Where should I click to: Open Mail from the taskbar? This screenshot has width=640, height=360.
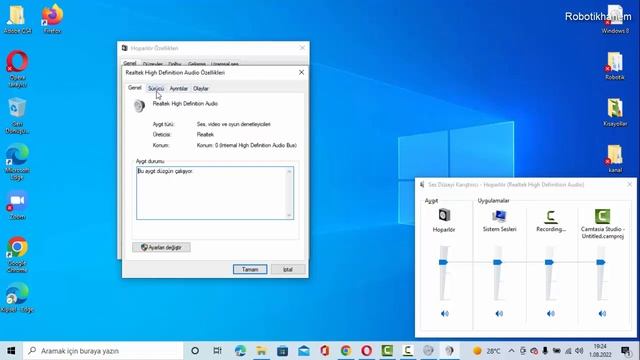pos(304,351)
